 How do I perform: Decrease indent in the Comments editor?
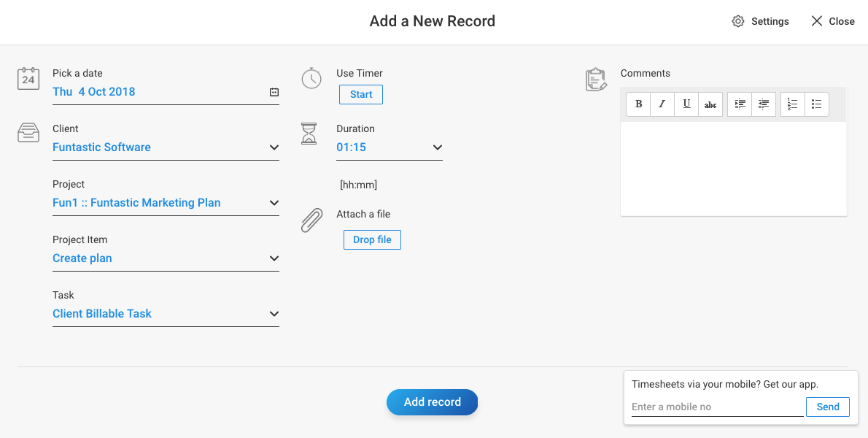tap(764, 104)
